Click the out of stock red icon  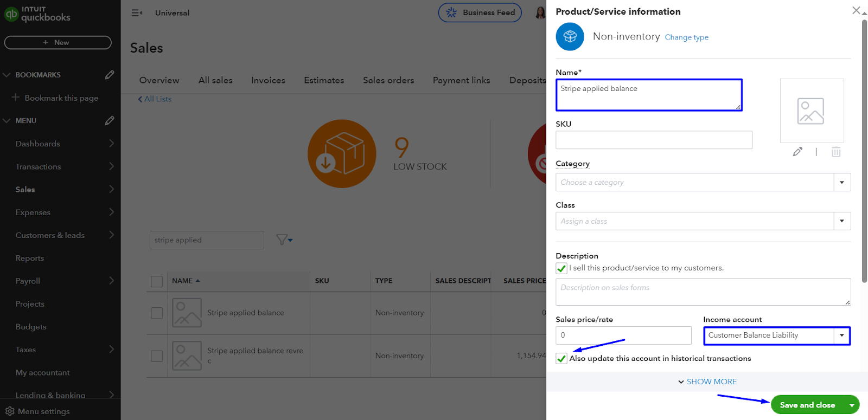click(x=538, y=154)
